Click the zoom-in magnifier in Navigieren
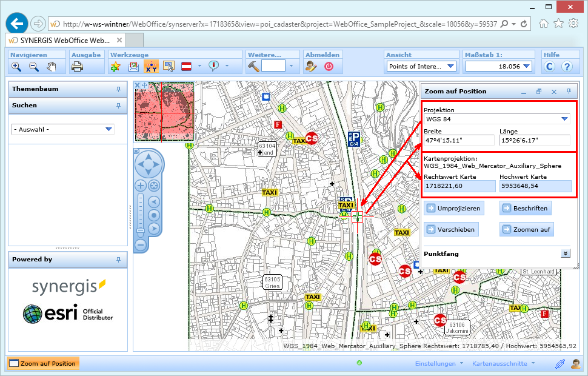This screenshot has width=588, height=376. click(x=16, y=66)
